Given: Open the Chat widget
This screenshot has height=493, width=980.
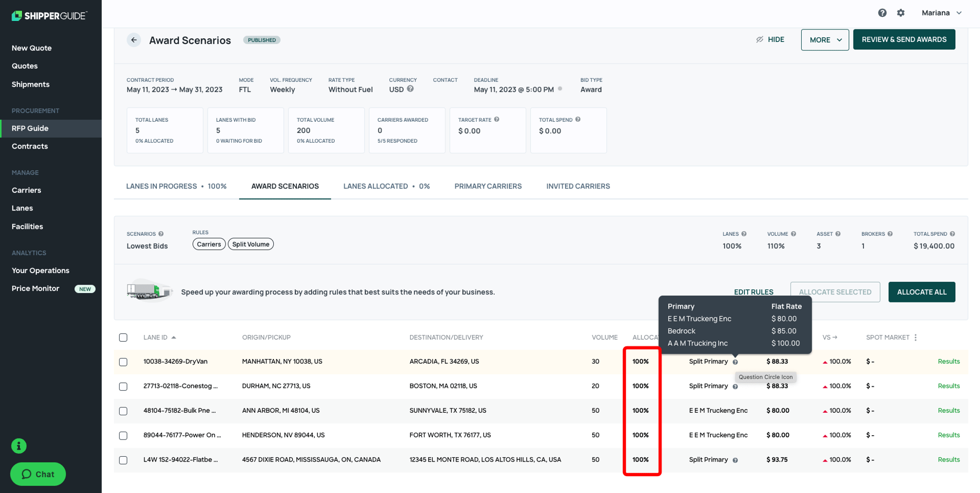Looking at the screenshot, I should tap(37, 474).
